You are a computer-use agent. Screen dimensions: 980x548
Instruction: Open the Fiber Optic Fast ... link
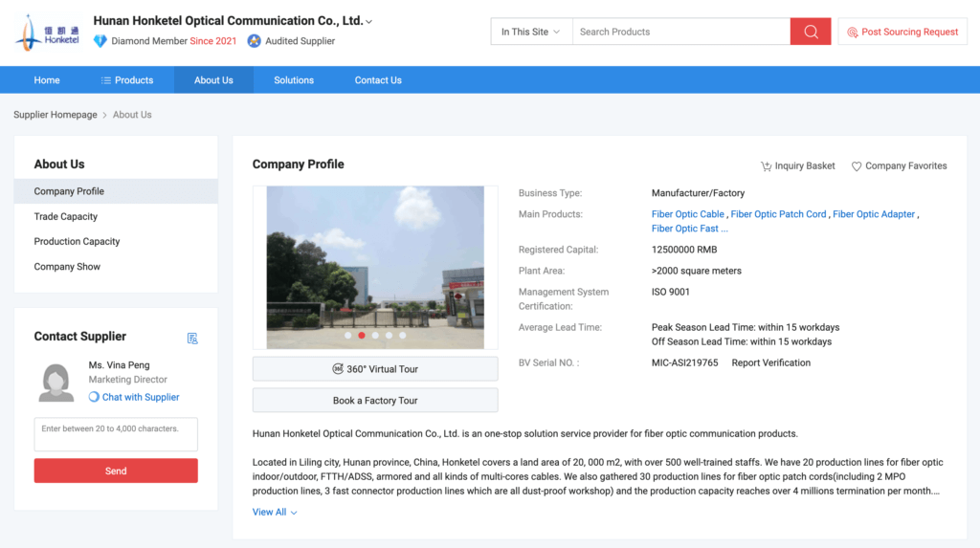(689, 229)
